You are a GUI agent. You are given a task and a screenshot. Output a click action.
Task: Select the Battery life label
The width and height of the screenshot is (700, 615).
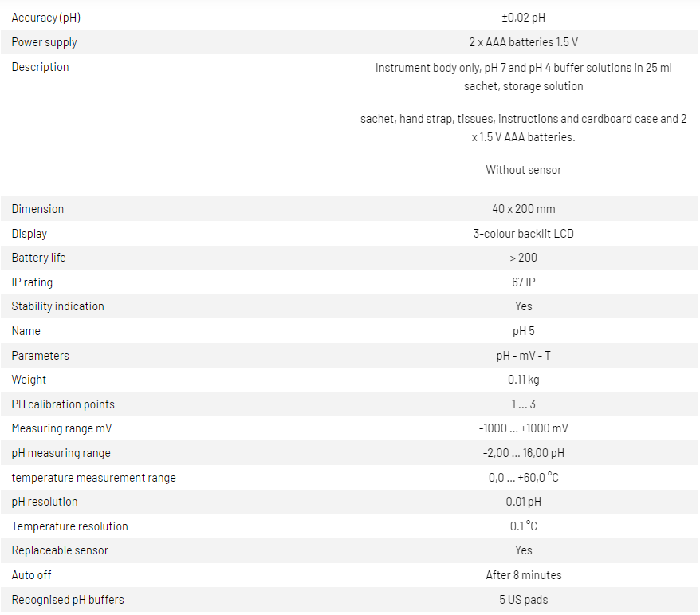(39, 258)
